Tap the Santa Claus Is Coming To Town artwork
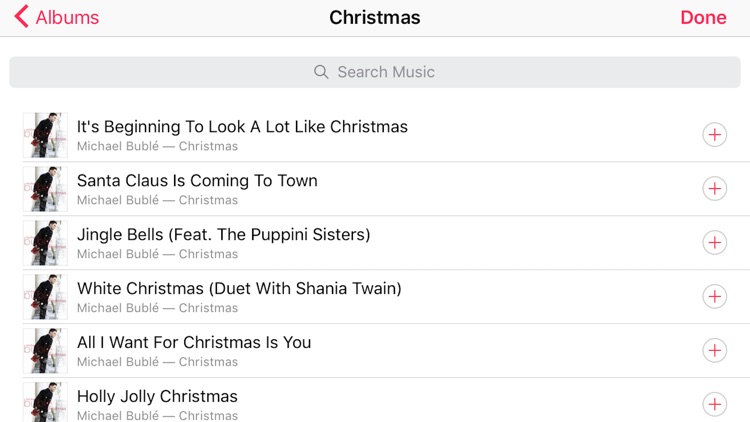This screenshot has height=422, width=750. click(x=45, y=189)
